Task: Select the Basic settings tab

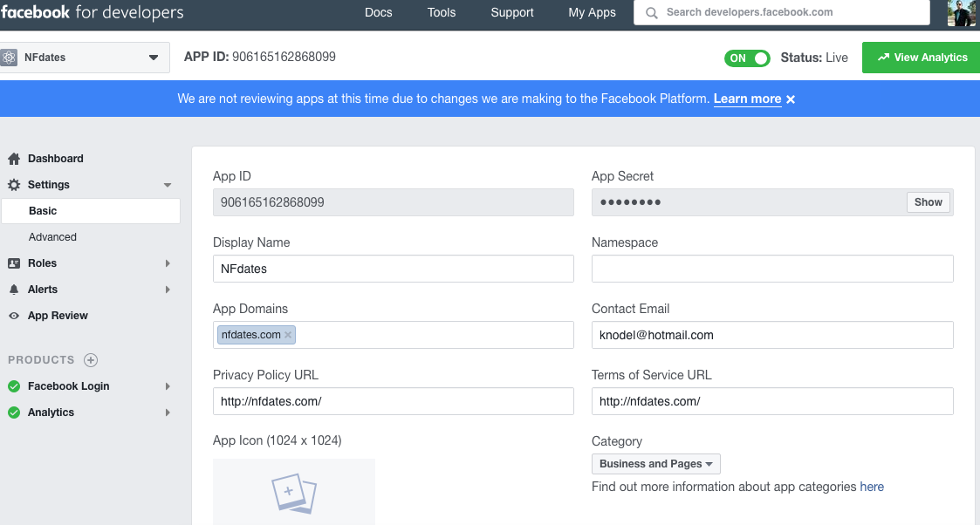Action: (91, 211)
